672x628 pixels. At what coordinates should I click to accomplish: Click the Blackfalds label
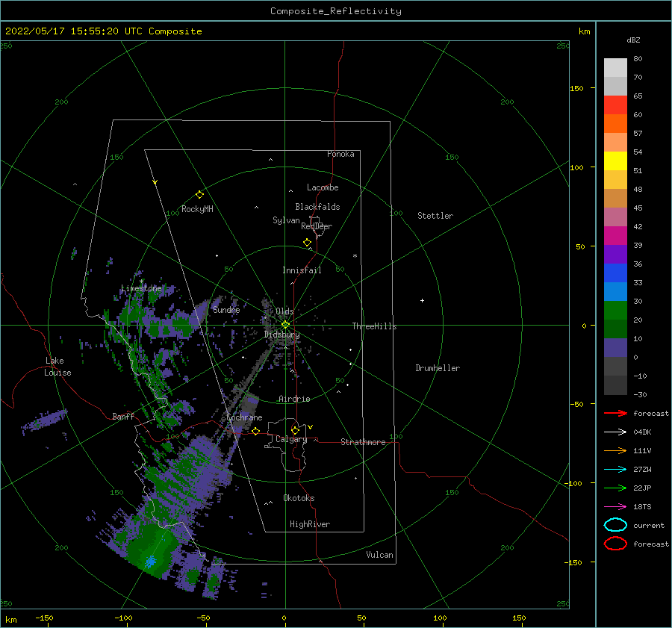317,207
